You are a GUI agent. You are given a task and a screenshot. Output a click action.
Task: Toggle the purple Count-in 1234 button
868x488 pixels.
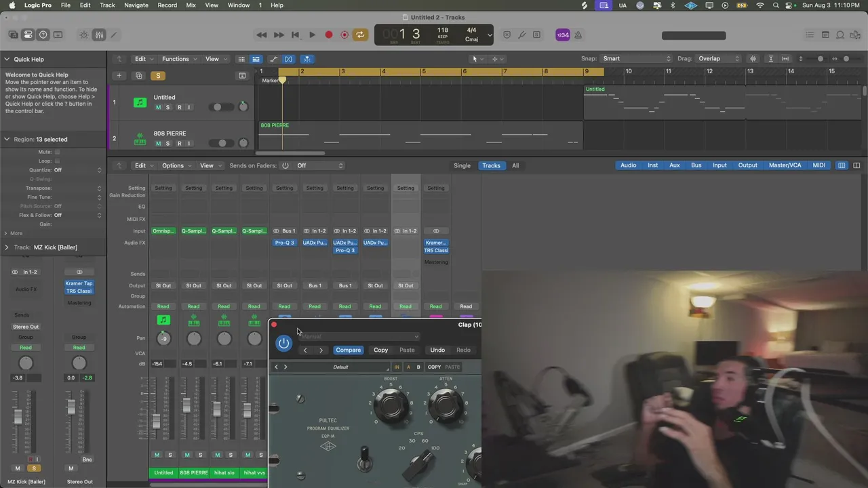click(x=562, y=35)
